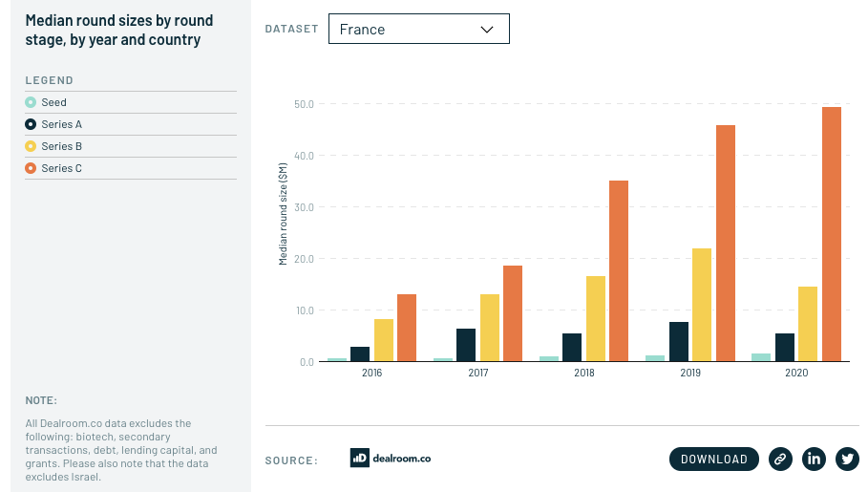Click the Series C legend circle icon
868x492 pixels.
[31, 168]
